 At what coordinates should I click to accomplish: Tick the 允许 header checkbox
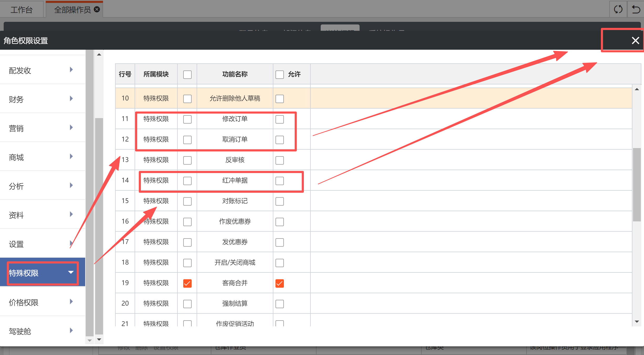click(x=280, y=74)
